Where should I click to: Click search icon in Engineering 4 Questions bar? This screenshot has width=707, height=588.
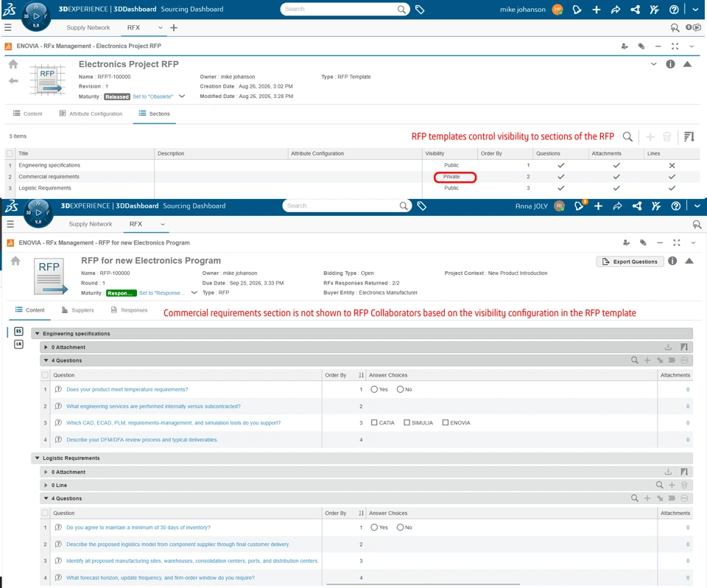point(634,360)
